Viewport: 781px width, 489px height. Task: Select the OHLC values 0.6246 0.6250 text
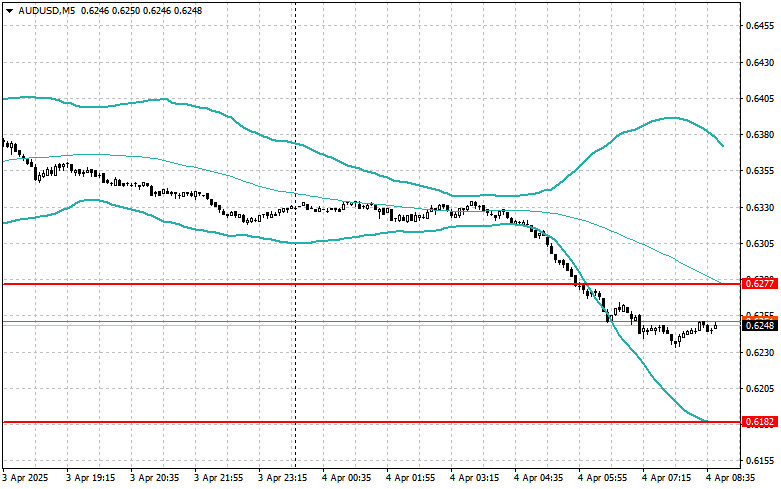(x=110, y=10)
